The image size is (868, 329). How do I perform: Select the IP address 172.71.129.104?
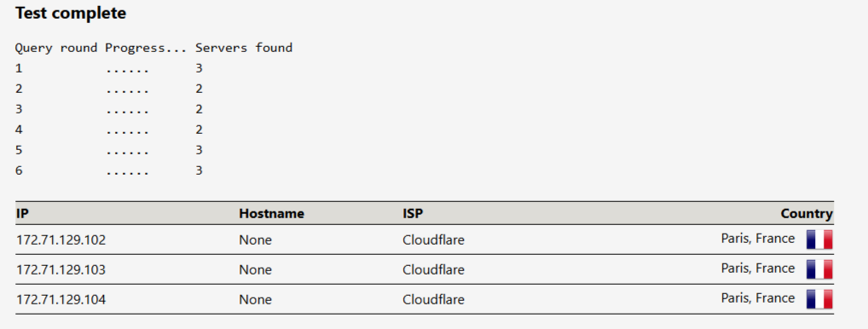(61, 300)
